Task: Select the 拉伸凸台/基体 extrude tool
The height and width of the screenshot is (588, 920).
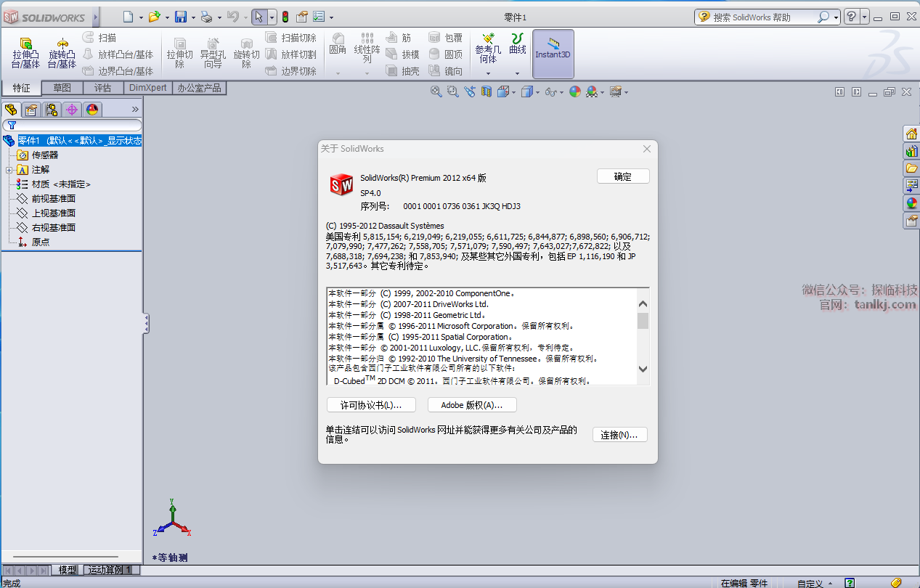Action: click(x=25, y=53)
